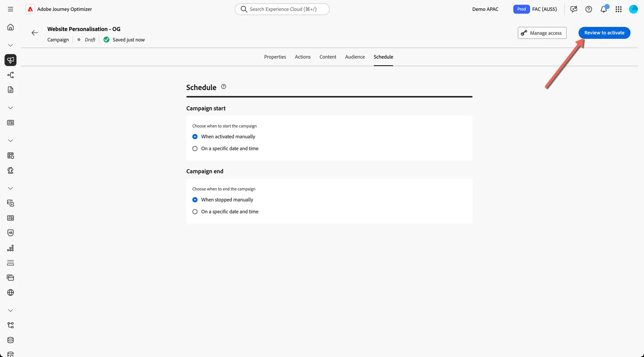
Task: Open Manage access
Action: pos(542,33)
